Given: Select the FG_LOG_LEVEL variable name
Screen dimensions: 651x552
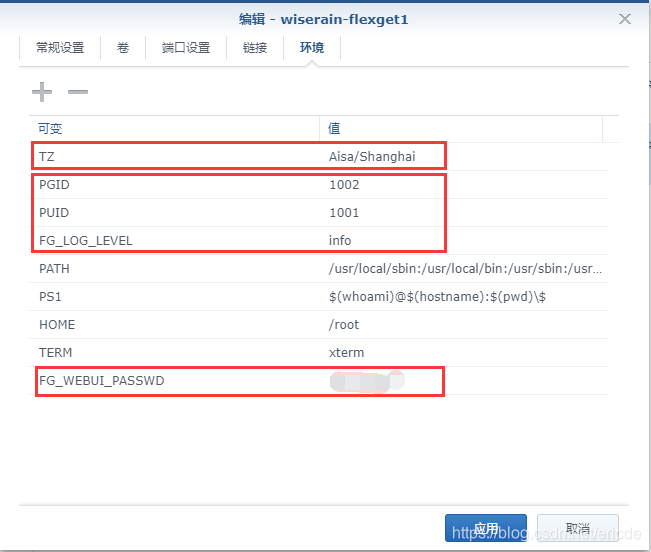Looking at the screenshot, I should tap(86, 241).
